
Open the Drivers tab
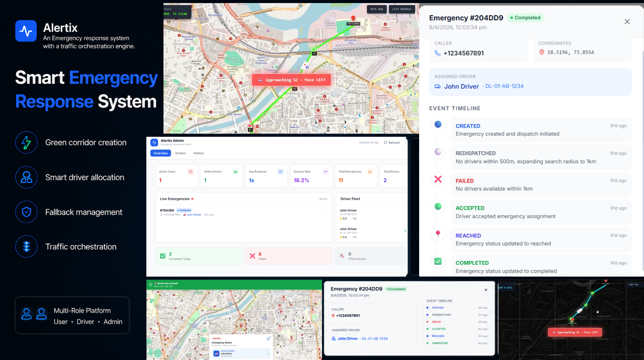(x=180, y=153)
